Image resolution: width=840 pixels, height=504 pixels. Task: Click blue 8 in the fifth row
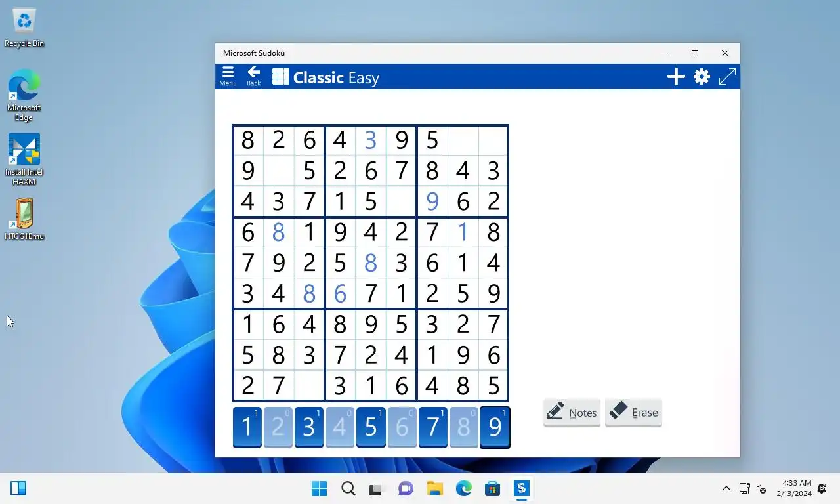[371, 262]
